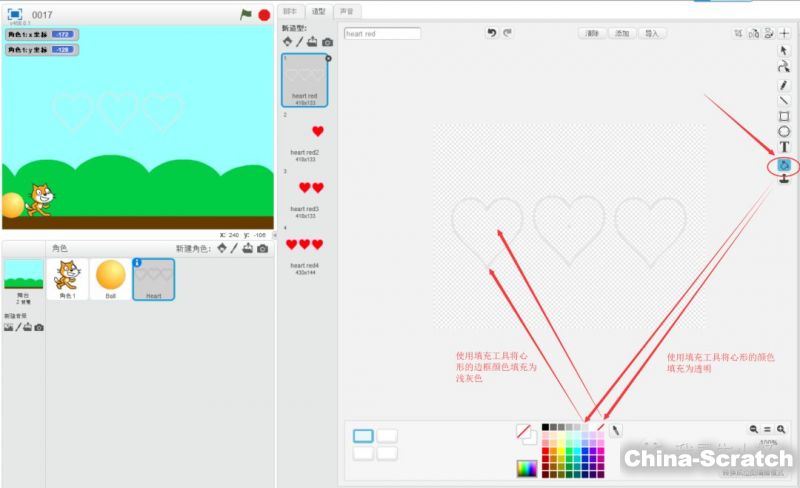Click the 导入 (Import) button
The height and width of the screenshot is (488, 800).
pos(651,33)
